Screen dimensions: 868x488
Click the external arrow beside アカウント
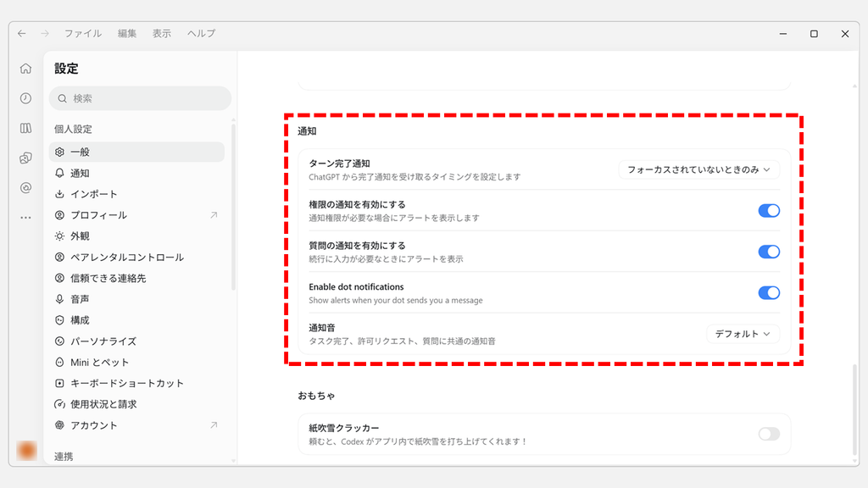coord(214,425)
